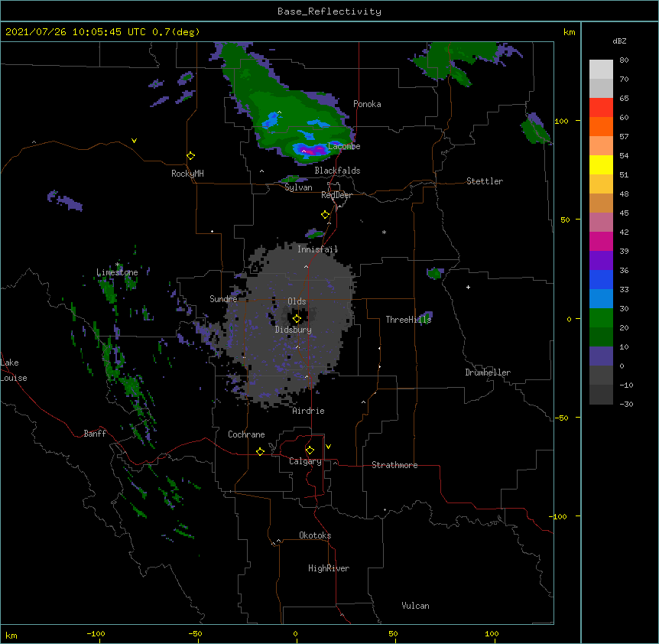Click the 100 km tick on right axis
Screen dimensions: 659x644
(x=561, y=121)
